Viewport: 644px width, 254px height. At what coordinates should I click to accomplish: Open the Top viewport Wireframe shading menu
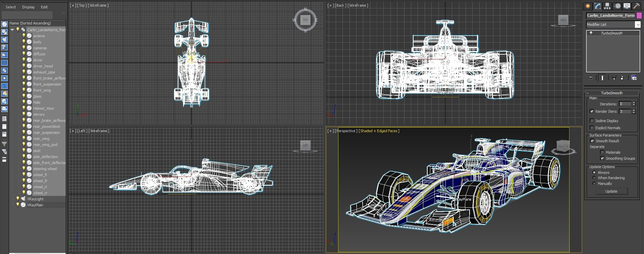tap(98, 5)
